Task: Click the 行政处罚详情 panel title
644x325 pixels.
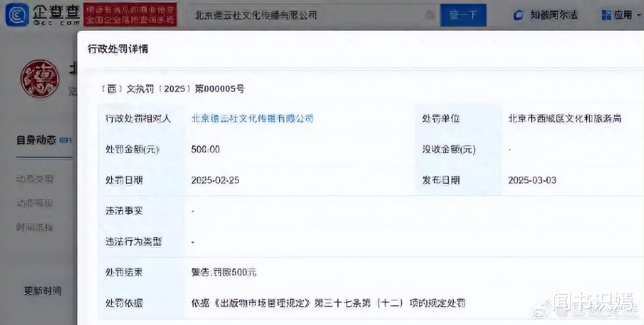Action: (x=117, y=49)
